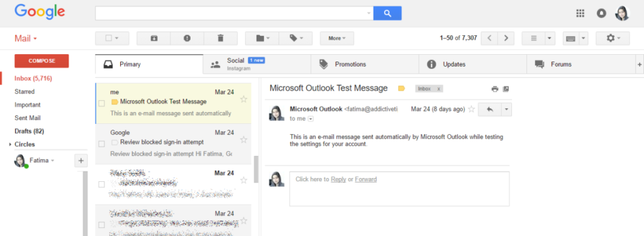Open the Important folder
644x236 pixels.
click(28, 105)
